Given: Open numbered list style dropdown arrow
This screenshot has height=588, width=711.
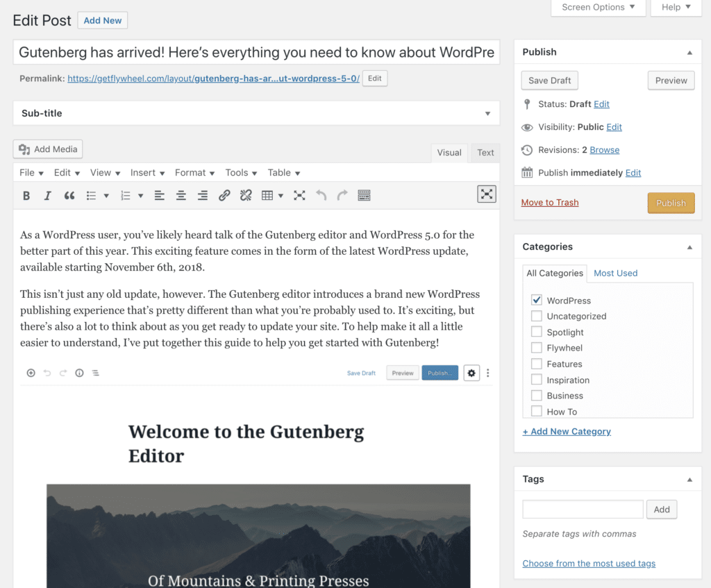Looking at the screenshot, I should tap(140, 195).
